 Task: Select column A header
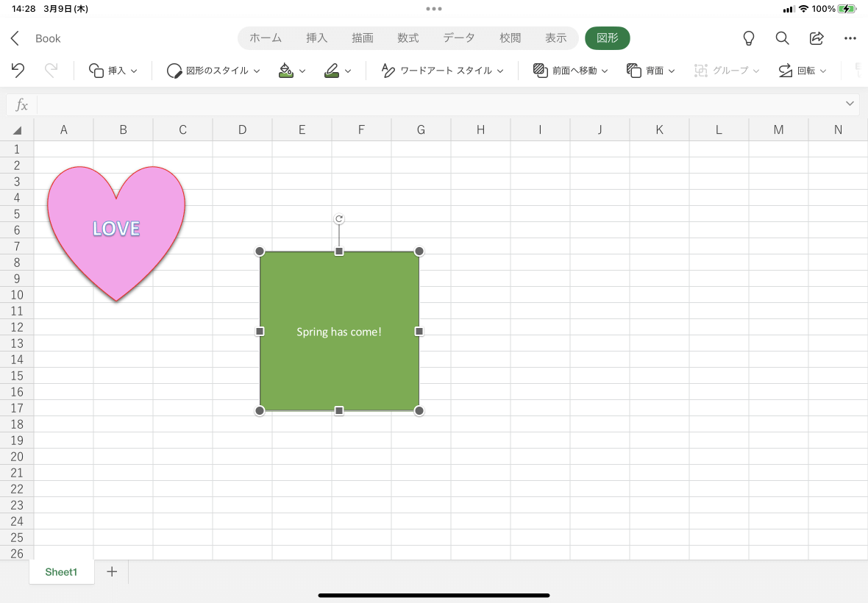[64, 129]
